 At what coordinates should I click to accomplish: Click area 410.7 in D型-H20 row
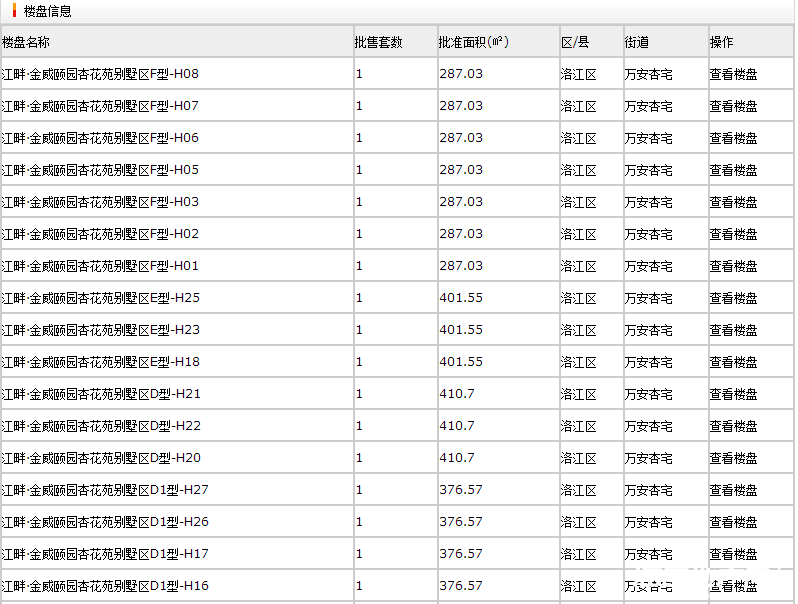pyautogui.click(x=457, y=458)
